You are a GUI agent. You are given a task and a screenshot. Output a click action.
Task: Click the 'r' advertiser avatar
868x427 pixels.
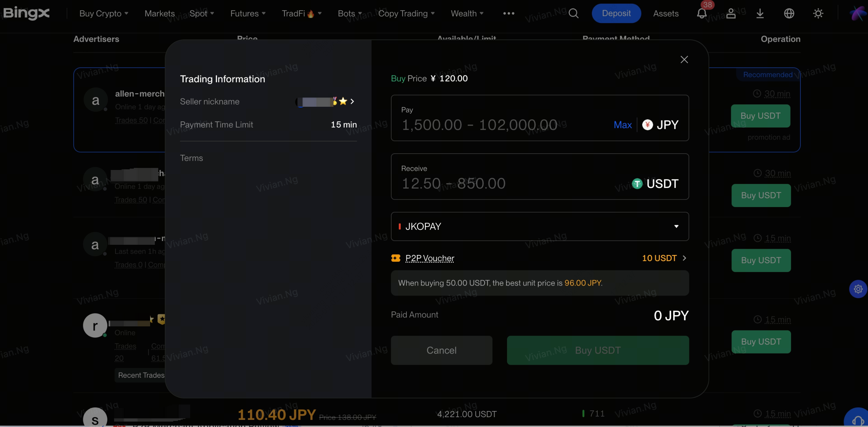[x=95, y=325]
